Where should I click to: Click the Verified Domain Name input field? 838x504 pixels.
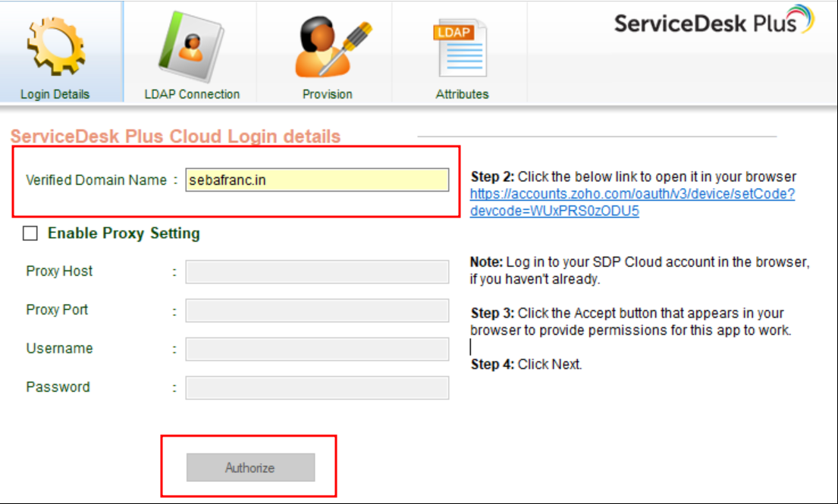[317, 180]
